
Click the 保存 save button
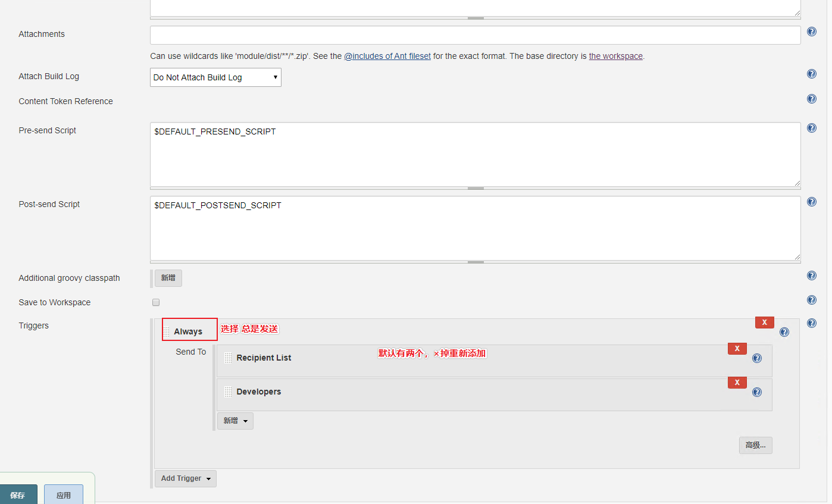18,494
